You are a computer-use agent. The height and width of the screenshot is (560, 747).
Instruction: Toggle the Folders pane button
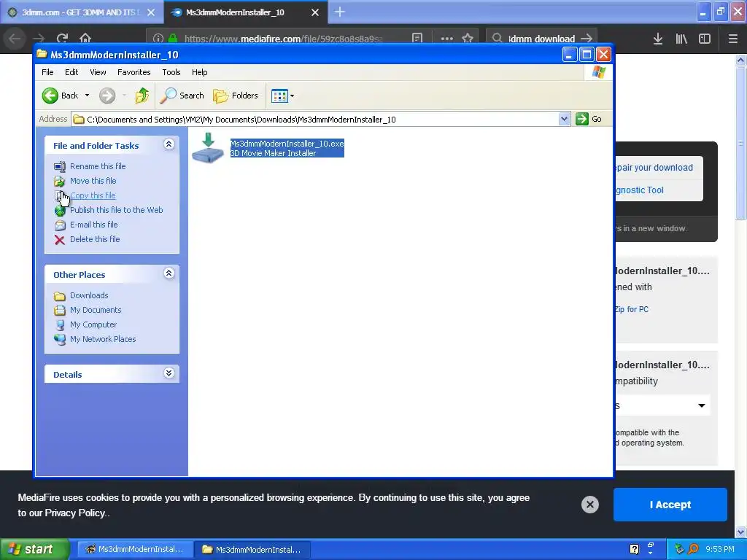click(236, 96)
